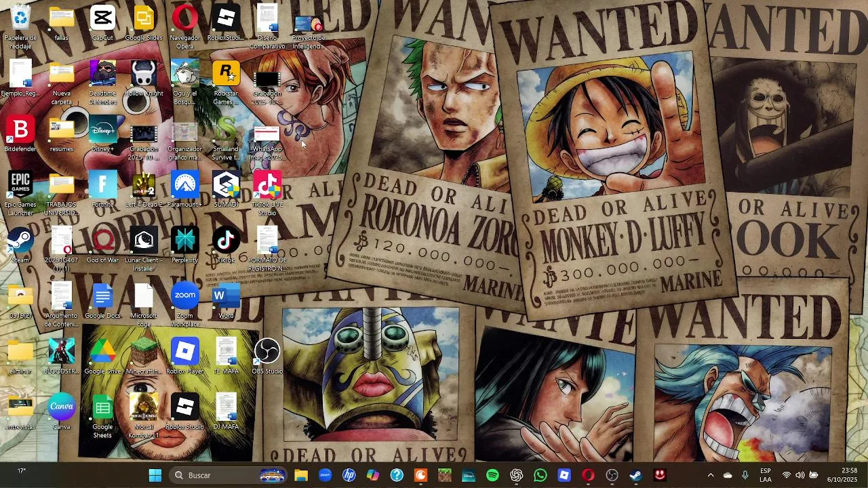Image resolution: width=868 pixels, height=488 pixels.
Task: Select the entrevistas folder
Action: point(20,413)
